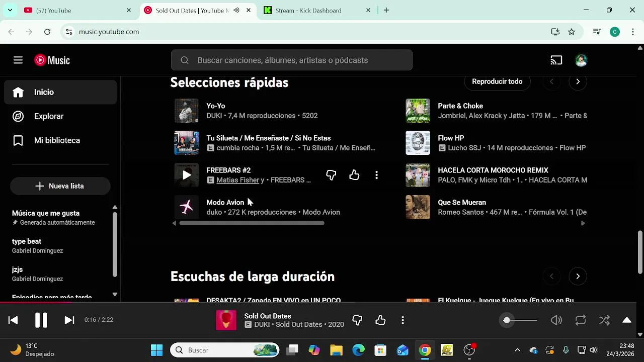
Task: Play FREEBARS #2 thumbnail
Action: [187, 175]
